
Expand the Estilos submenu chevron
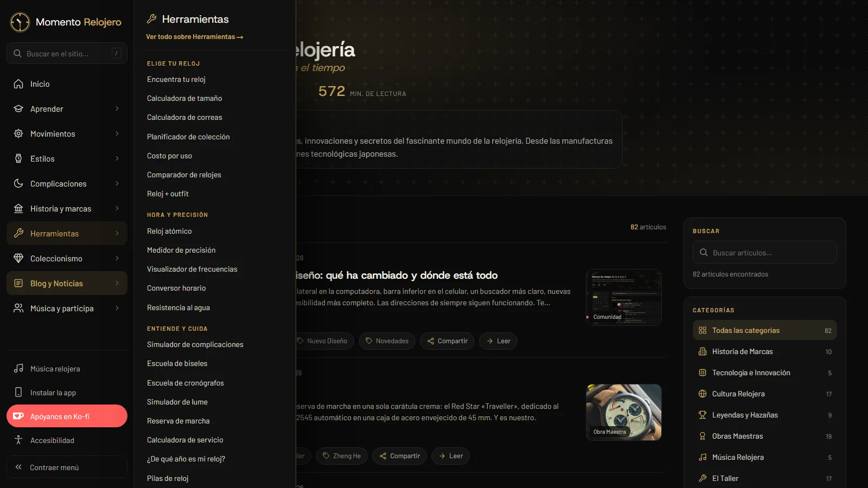tap(117, 159)
